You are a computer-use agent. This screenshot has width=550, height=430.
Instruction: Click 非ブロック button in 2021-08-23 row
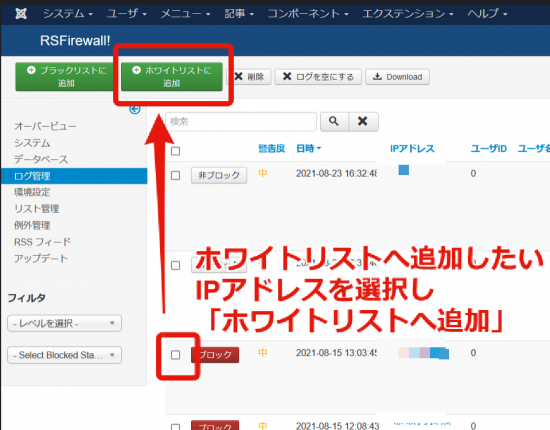tap(219, 175)
